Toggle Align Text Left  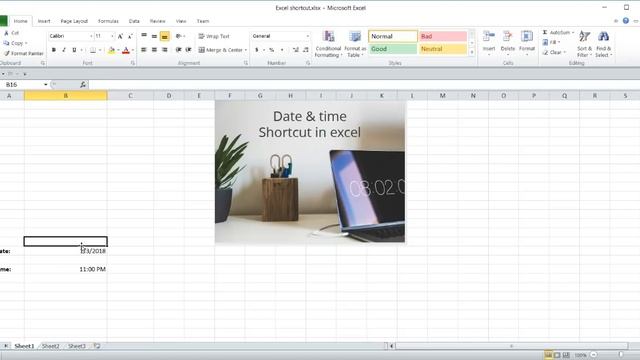144,50
